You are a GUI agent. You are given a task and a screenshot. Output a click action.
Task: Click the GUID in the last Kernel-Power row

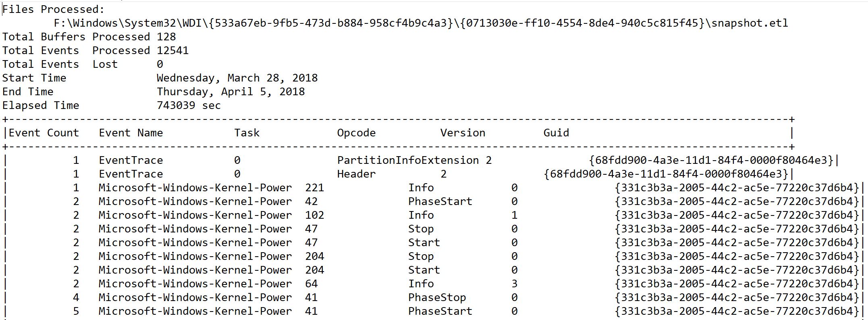pyautogui.click(x=737, y=311)
